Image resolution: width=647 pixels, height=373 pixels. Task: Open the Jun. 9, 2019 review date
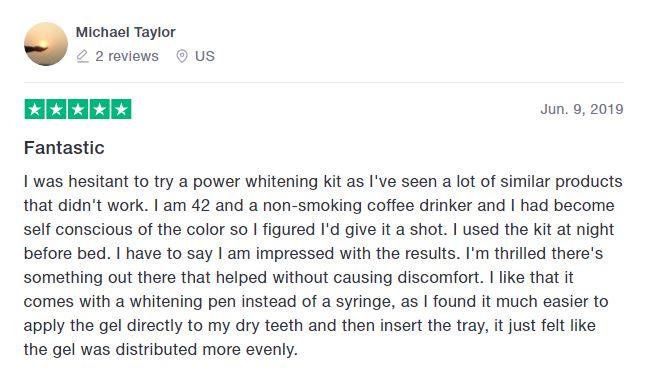pyautogui.click(x=582, y=109)
